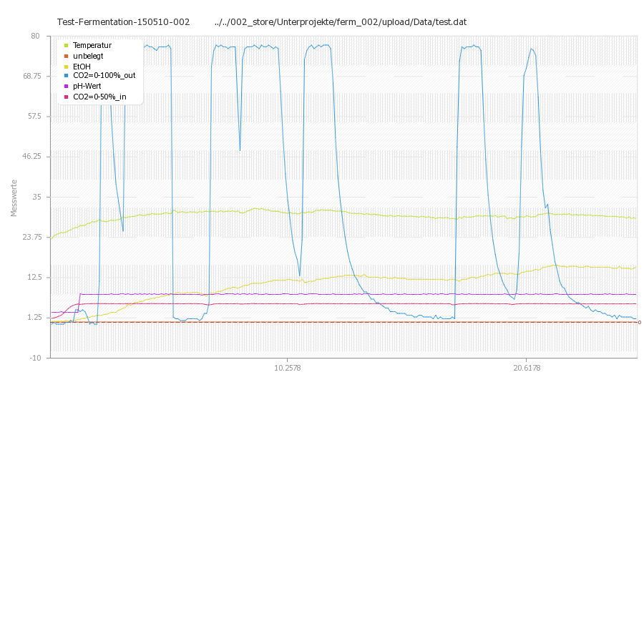
Task: Click the pink CO2=0-50%_in legend square
Action: click(66, 96)
